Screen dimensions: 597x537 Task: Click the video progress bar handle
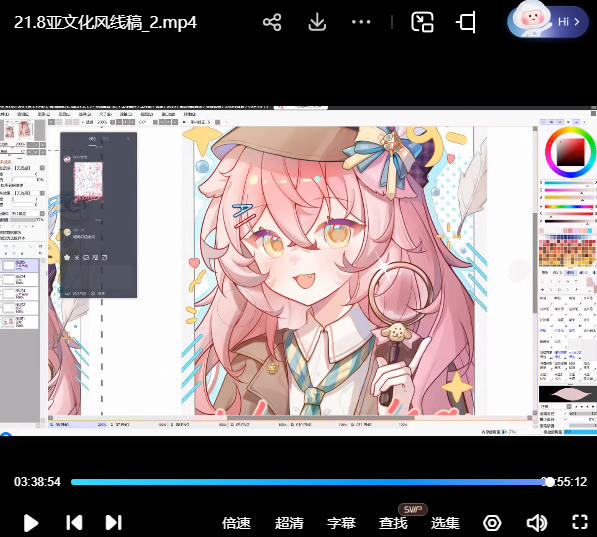point(549,482)
